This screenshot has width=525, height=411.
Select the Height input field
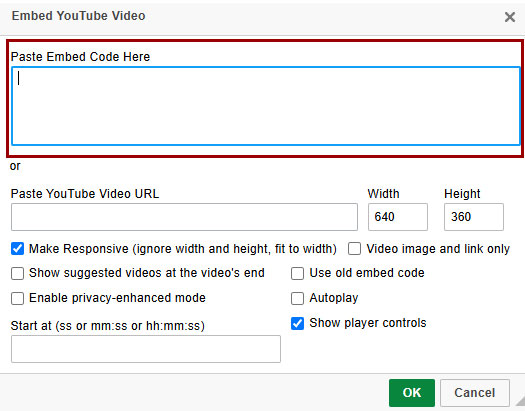pos(474,217)
